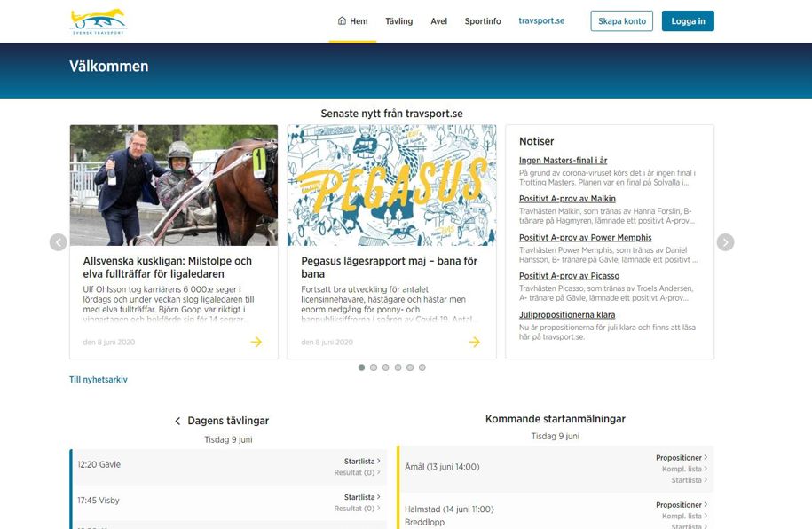The image size is (812, 529).
Task: Open Startlista for 12:20 Gävle race
Action: point(361,462)
